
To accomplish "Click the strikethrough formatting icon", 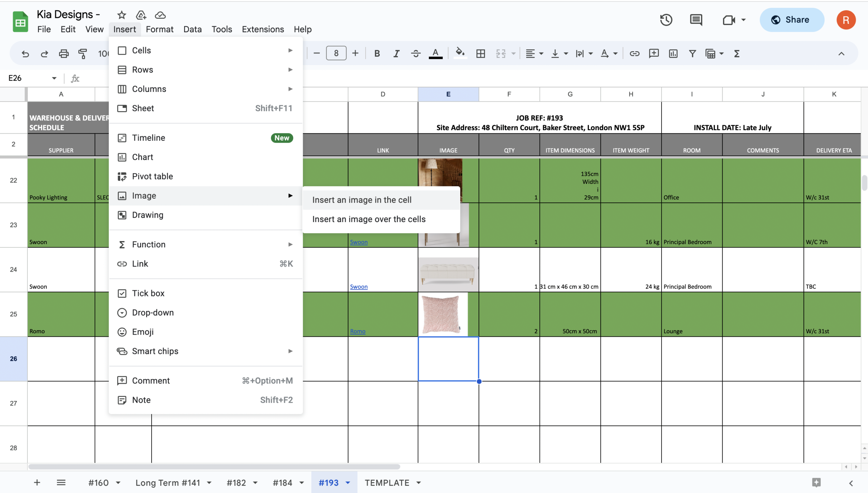I will coord(416,54).
